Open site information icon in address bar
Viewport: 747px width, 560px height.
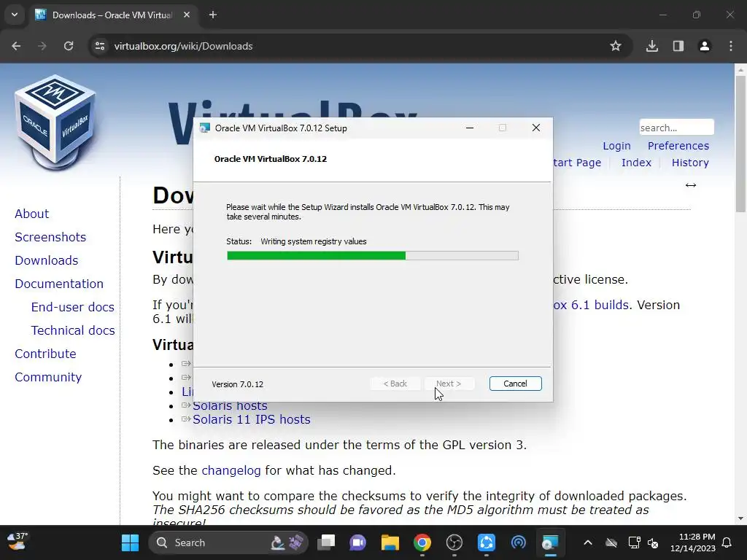[100, 46]
